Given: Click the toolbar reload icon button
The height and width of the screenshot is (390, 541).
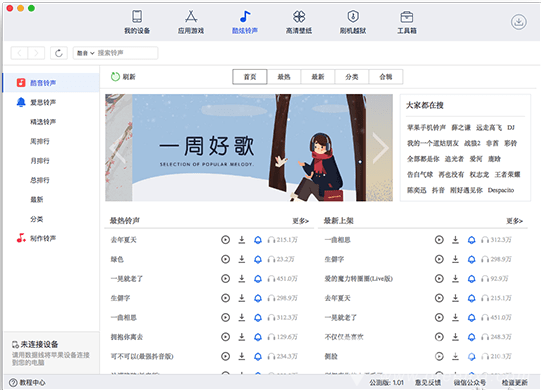Looking at the screenshot, I should click(59, 53).
